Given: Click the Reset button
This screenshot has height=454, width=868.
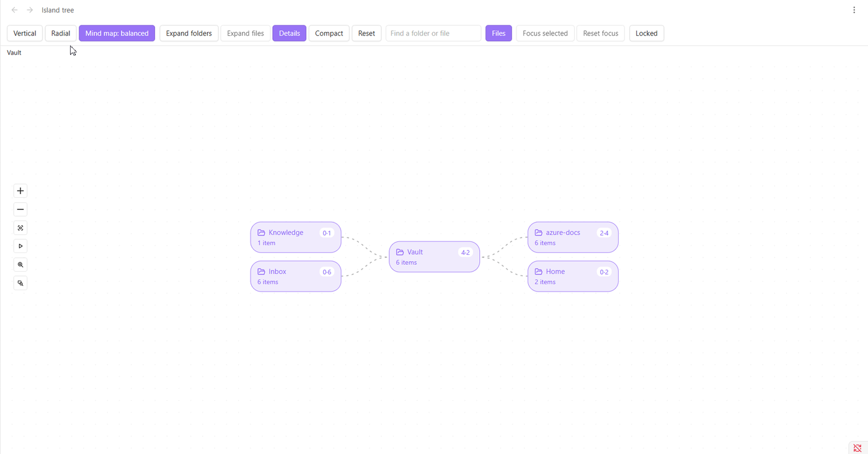Looking at the screenshot, I should 366,33.
